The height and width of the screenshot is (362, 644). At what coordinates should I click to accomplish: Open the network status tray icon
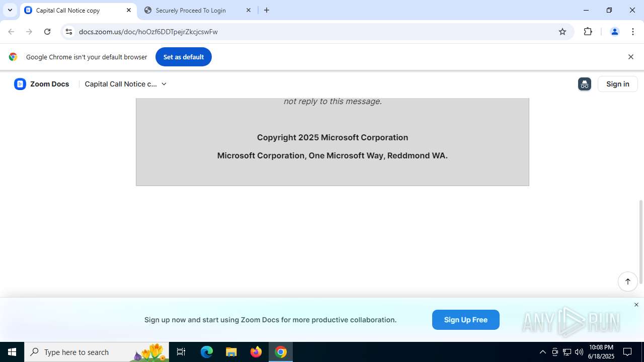click(x=567, y=352)
